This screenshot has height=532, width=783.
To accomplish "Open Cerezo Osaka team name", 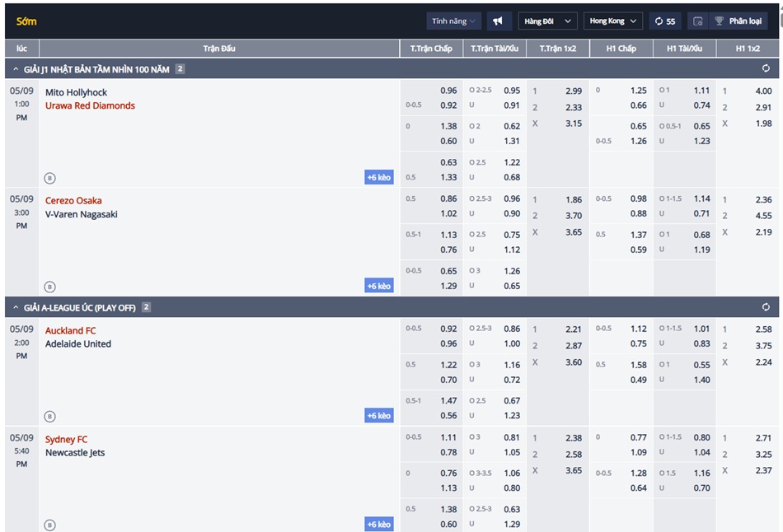I will click(73, 201).
